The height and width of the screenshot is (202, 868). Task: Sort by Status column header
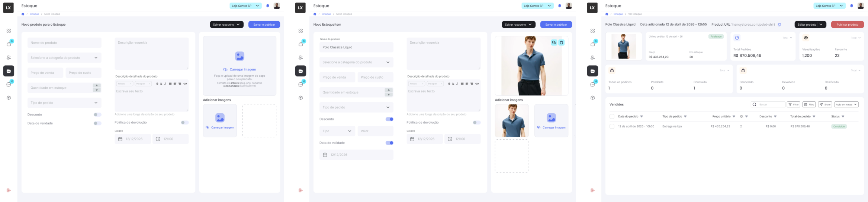838,117
